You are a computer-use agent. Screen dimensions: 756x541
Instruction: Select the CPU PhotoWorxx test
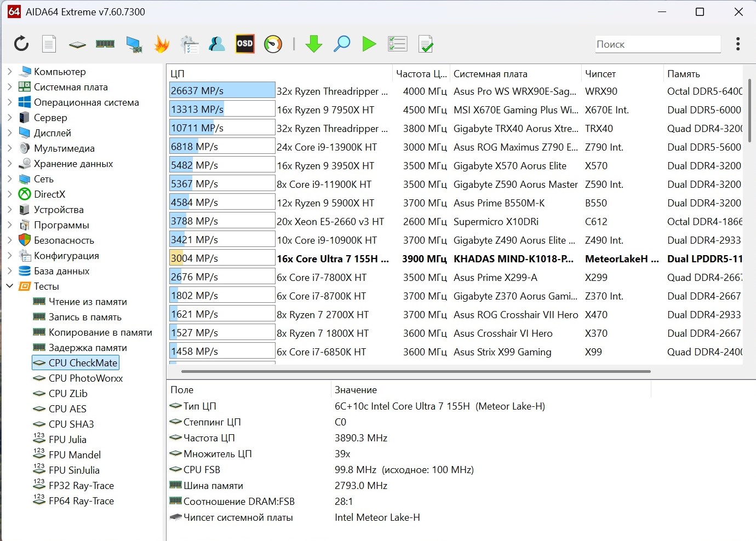[85, 378]
